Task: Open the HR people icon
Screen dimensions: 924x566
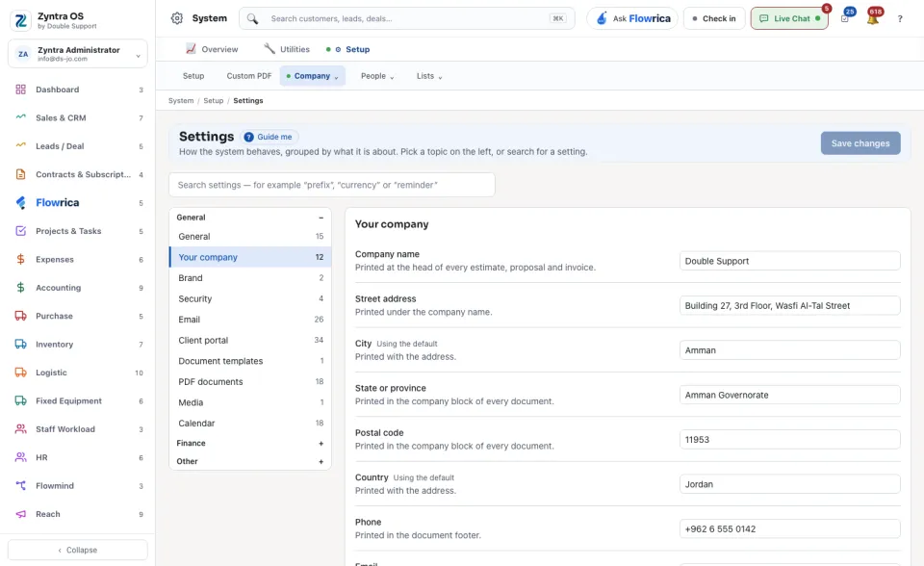Action: coord(20,457)
